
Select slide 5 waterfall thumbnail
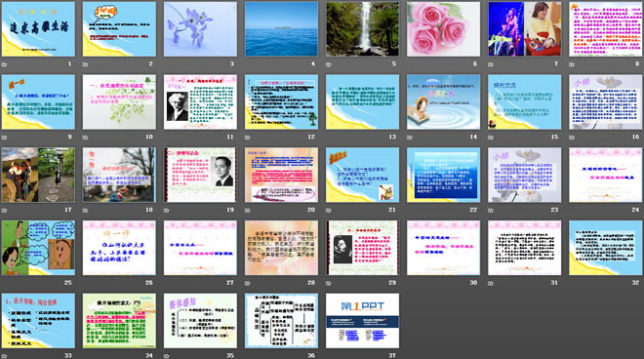[363, 29]
